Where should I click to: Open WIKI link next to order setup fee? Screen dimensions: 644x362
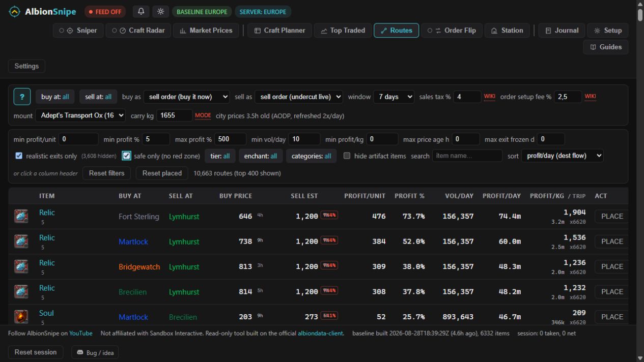pyautogui.click(x=590, y=97)
